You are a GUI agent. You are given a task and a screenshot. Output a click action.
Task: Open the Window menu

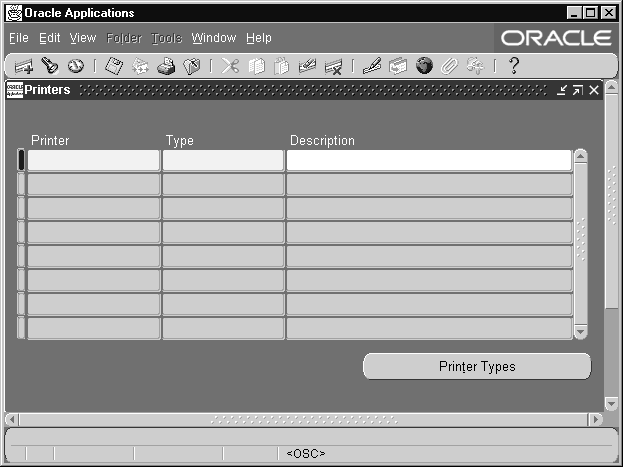point(214,38)
